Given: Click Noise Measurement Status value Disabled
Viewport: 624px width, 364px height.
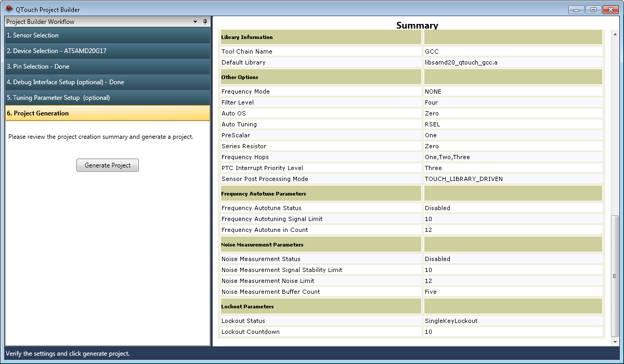Looking at the screenshot, I should coord(437,259).
